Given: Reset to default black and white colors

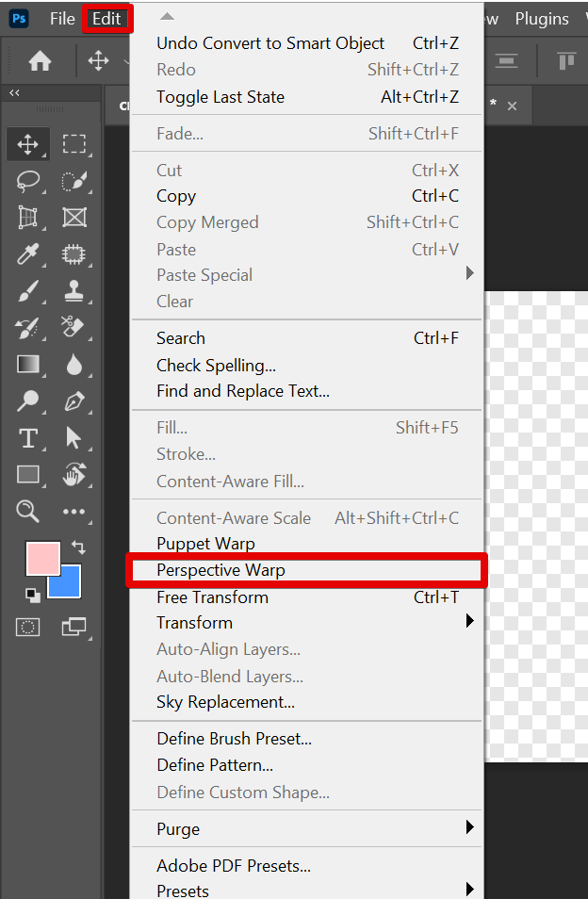Looking at the screenshot, I should point(33,595).
